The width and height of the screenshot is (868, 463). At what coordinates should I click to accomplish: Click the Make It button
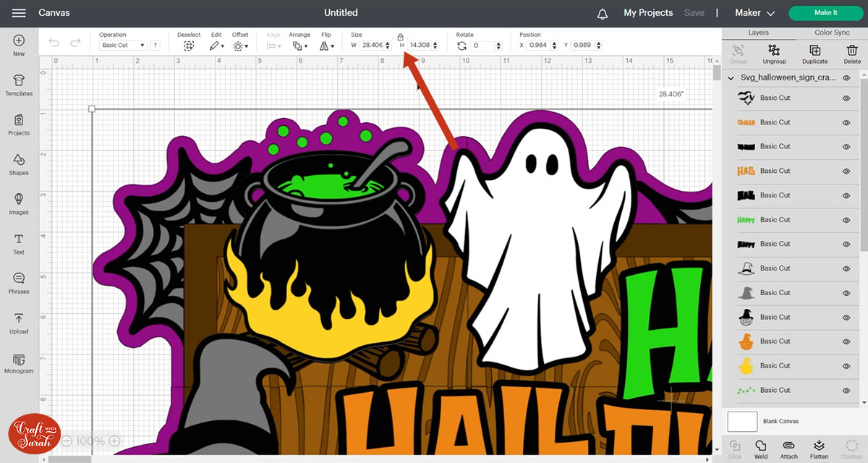[x=825, y=13]
